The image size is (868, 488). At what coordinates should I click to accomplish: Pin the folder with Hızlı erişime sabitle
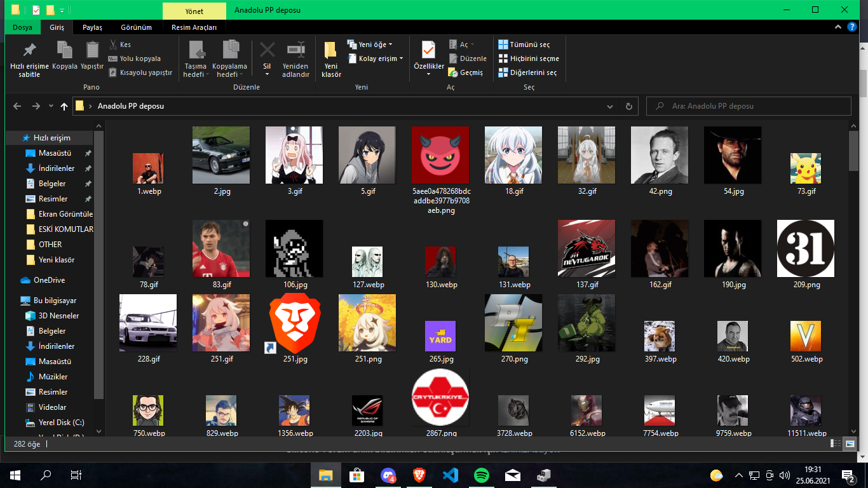click(x=29, y=60)
